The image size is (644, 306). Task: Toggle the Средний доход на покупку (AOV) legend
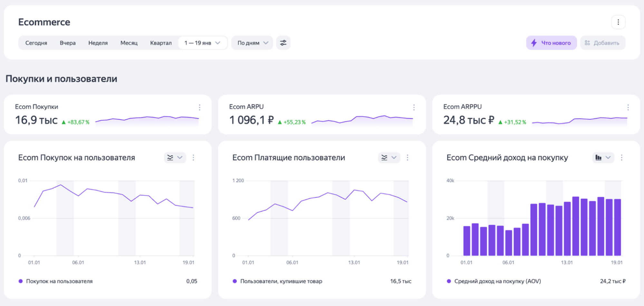(497, 281)
